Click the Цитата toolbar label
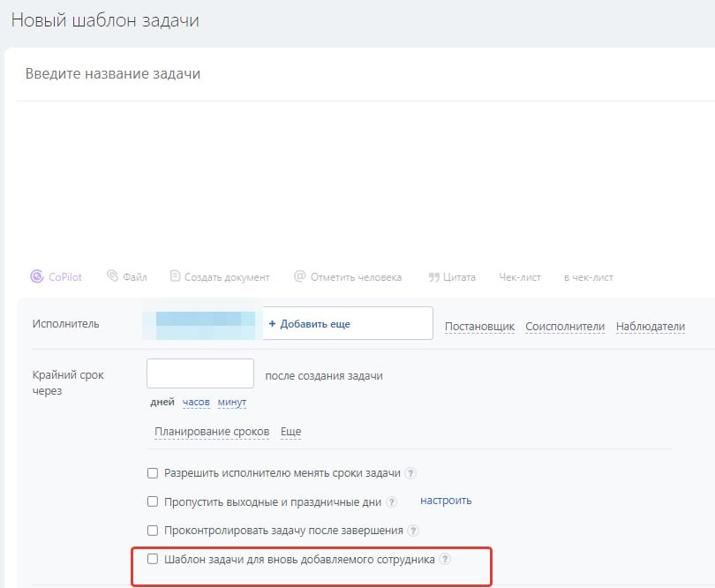Image resolution: width=715 pixels, height=588 pixels. tap(459, 277)
